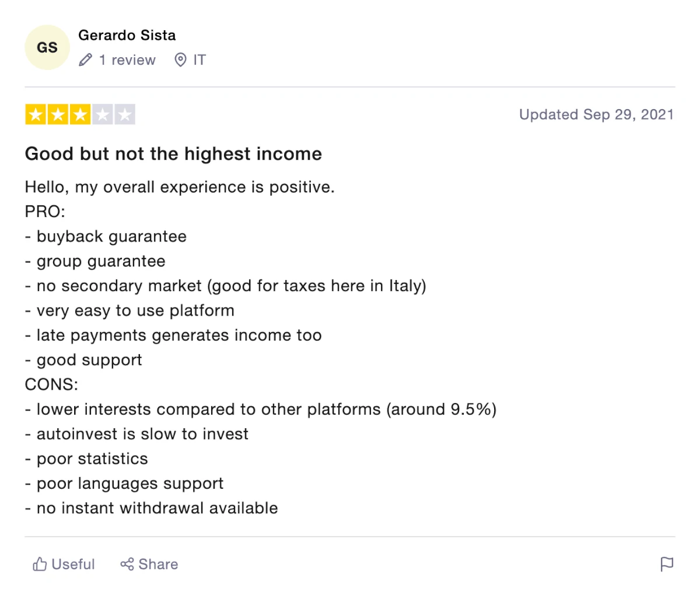Click the 'IT' country label
The width and height of the screenshot is (700, 599).
coord(199,60)
